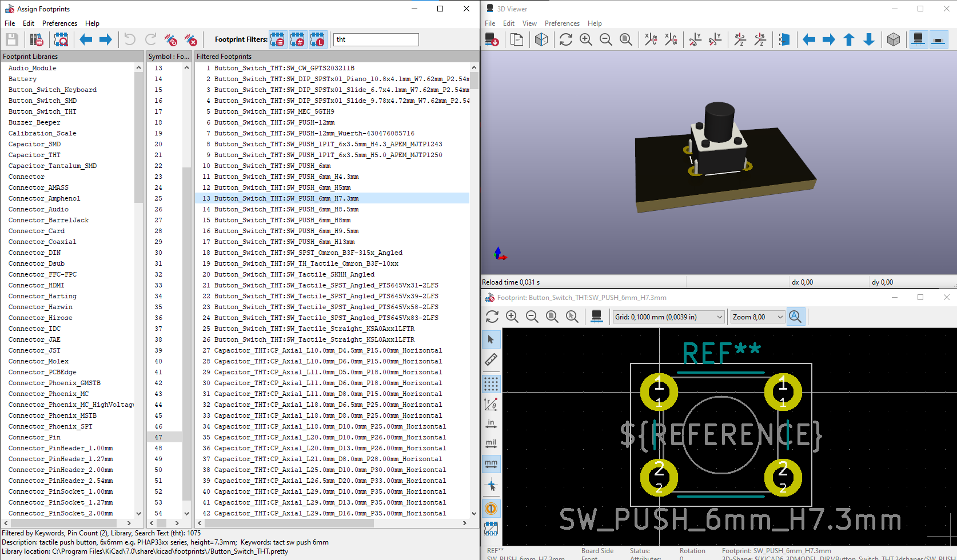Export the current 3D view as image
The width and height of the screenshot is (957, 560).
492,39
